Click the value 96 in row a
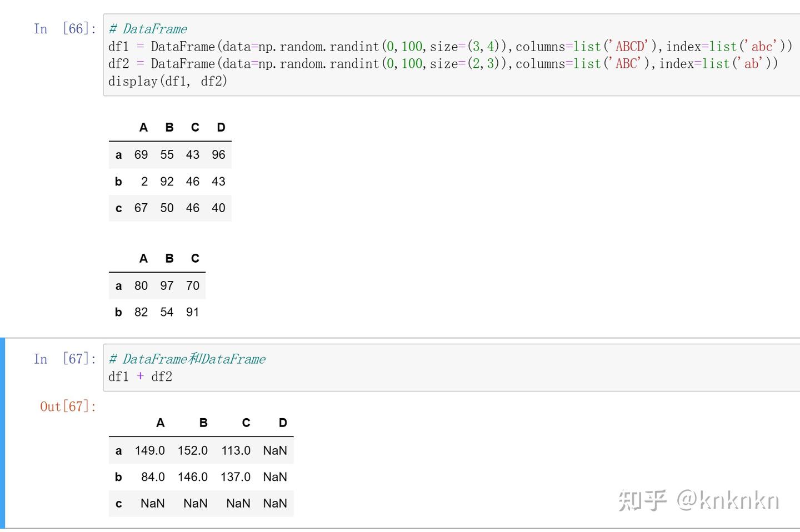800x532 pixels. [218, 154]
